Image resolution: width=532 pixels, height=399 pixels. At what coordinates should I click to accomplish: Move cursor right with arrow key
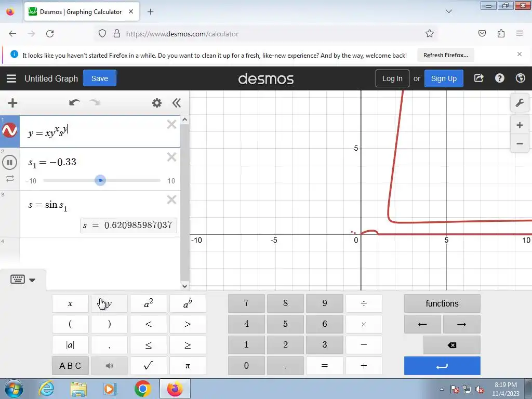(461, 324)
